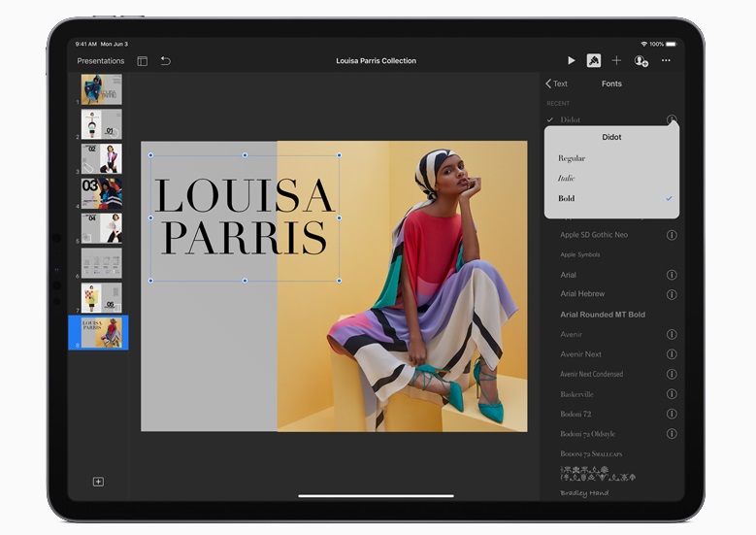This screenshot has width=756, height=535.
Task: Select Baskerville font
Action: [576, 394]
